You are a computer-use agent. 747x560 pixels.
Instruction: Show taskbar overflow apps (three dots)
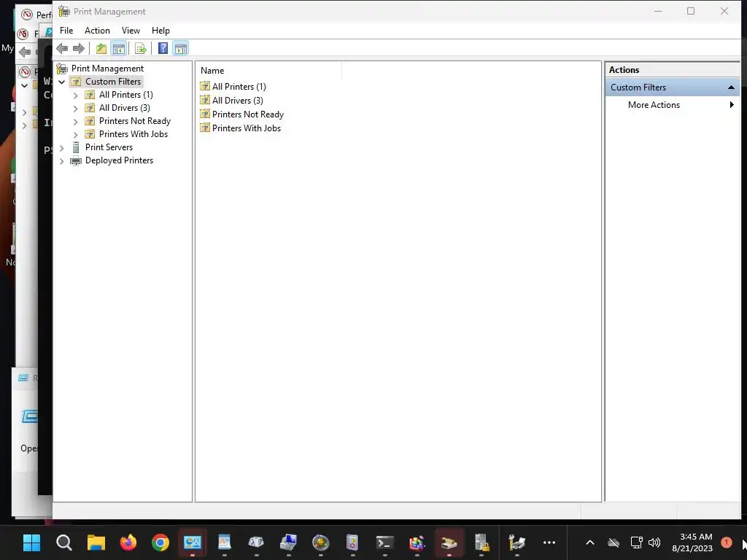tap(549, 542)
